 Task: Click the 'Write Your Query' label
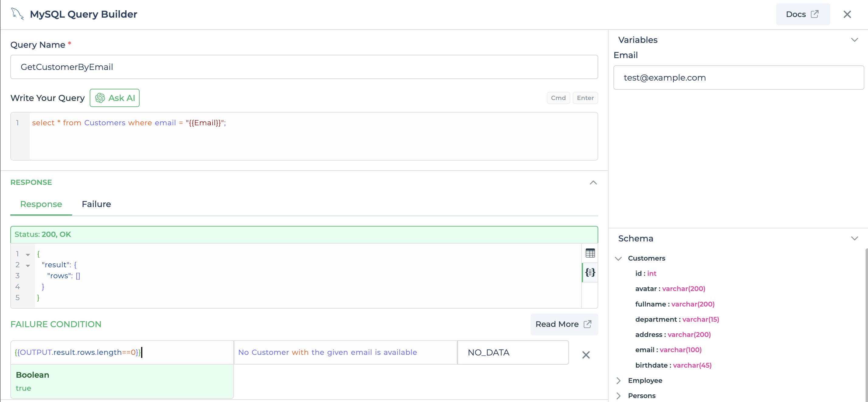[x=47, y=98]
